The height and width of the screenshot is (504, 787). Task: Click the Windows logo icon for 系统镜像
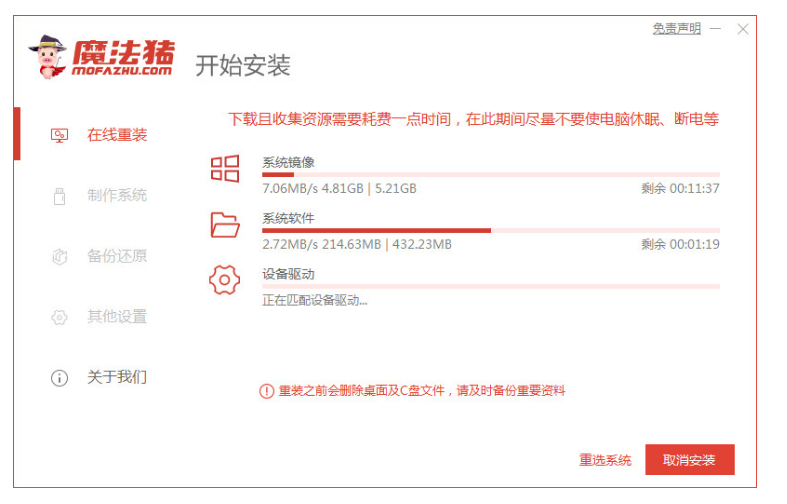coord(225,168)
